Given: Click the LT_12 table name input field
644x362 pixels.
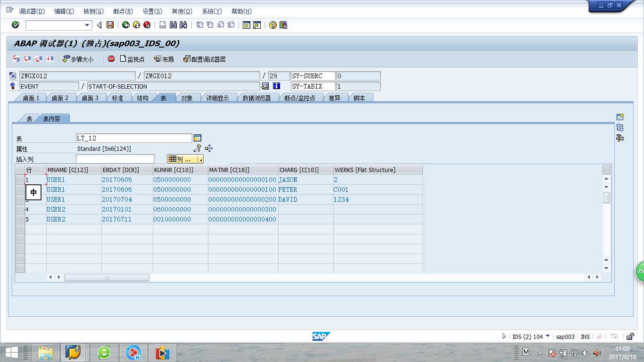Looking at the screenshot, I should [134, 138].
